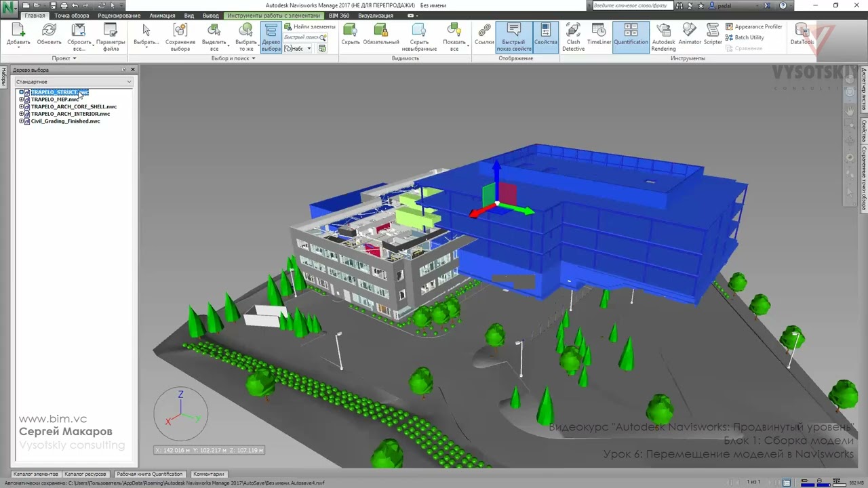Viewport: 868px width, 488px height.
Task: Open the Каталог элементов bottom tab
Action: (36, 474)
